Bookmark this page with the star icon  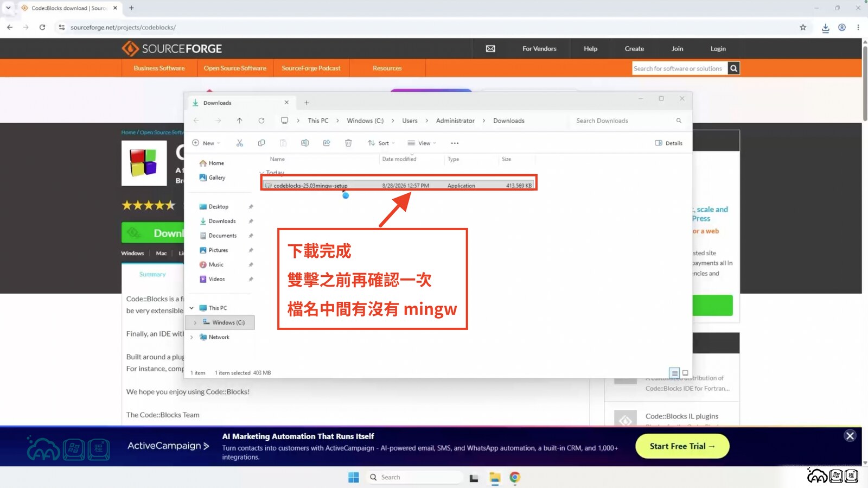pos(803,27)
